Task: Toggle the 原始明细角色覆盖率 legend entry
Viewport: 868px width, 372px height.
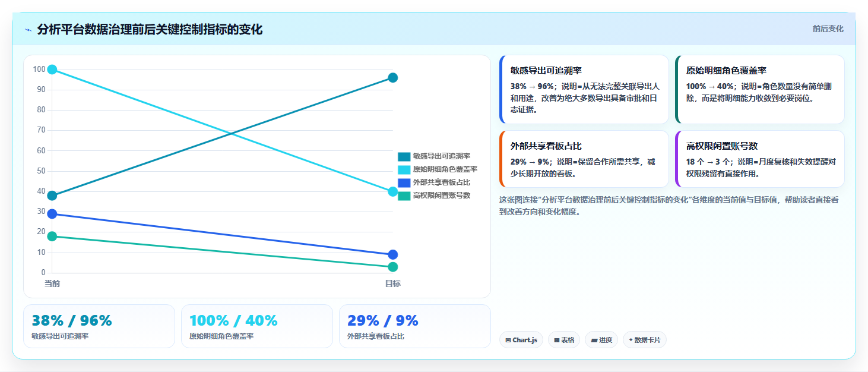Action: pyautogui.click(x=438, y=169)
